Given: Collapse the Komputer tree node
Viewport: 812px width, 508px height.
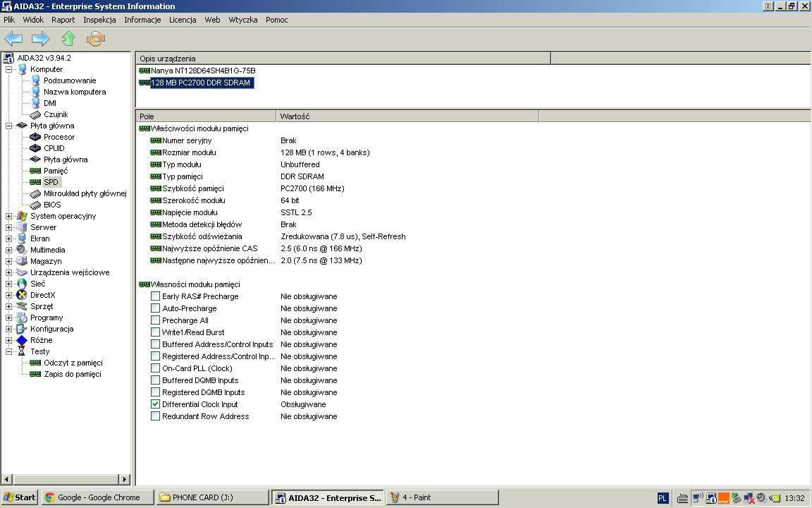Looking at the screenshot, I should (x=8, y=69).
